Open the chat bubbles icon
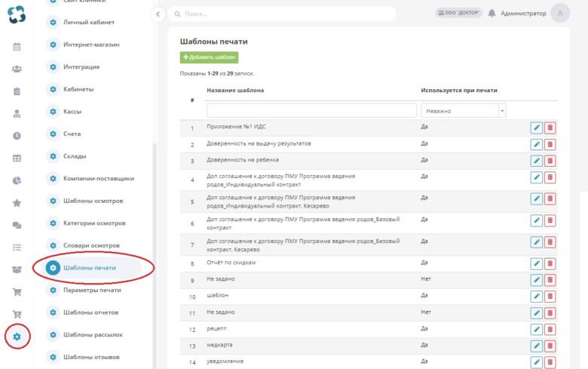The height and width of the screenshot is (369, 588). (17, 225)
